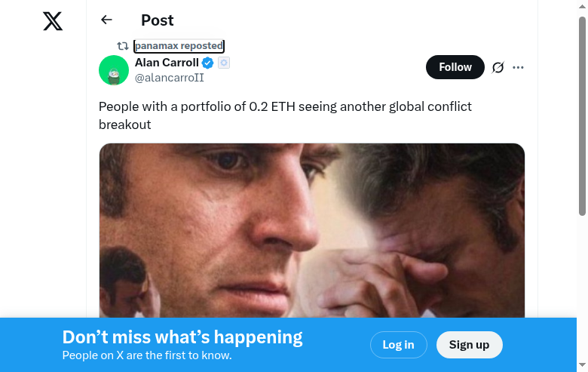This screenshot has width=588, height=372.
Task: Click the "Don't miss what's happening" banner text
Action: pyautogui.click(x=182, y=337)
